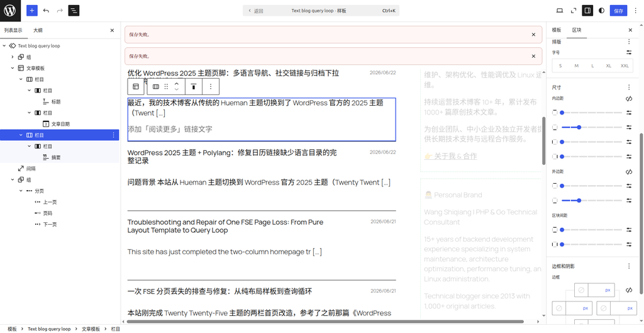Screen dimensions: 644x333
Task: Open options for selected 栏目 row
Action: pos(113,135)
